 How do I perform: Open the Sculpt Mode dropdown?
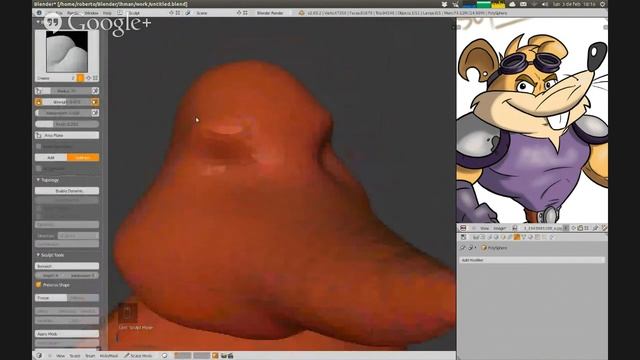(x=139, y=356)
